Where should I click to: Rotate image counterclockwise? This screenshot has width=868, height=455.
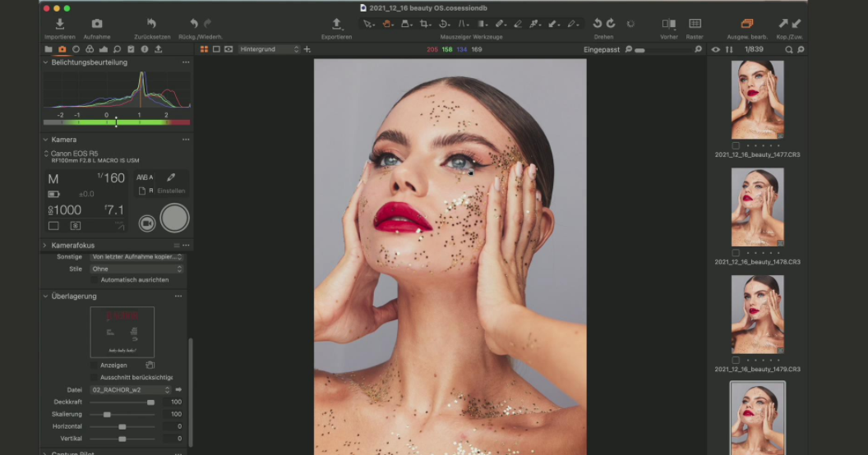598,23
